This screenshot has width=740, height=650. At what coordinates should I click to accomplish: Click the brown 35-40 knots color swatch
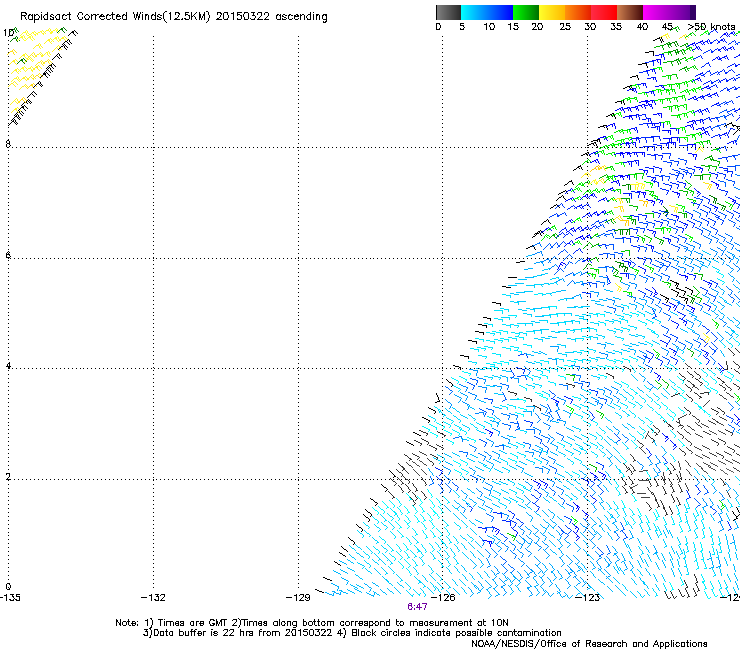tap(630, 12)
